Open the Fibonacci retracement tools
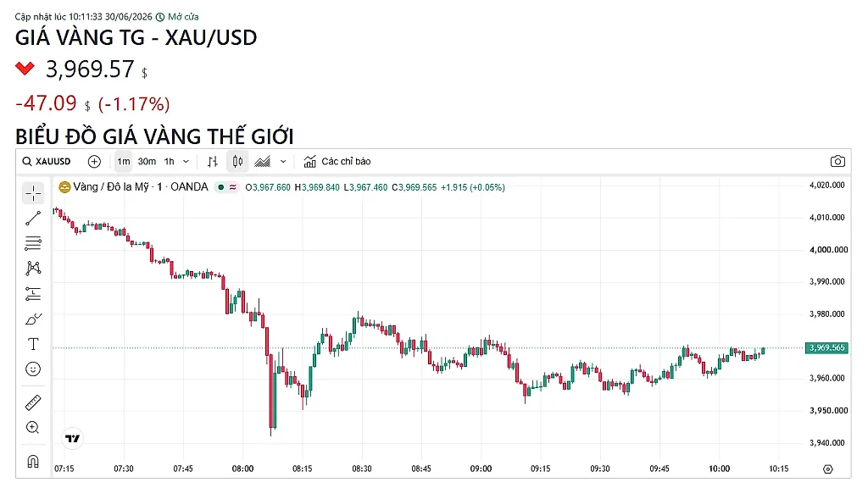This screenshot has height=488, width=868. pos(33,243)
